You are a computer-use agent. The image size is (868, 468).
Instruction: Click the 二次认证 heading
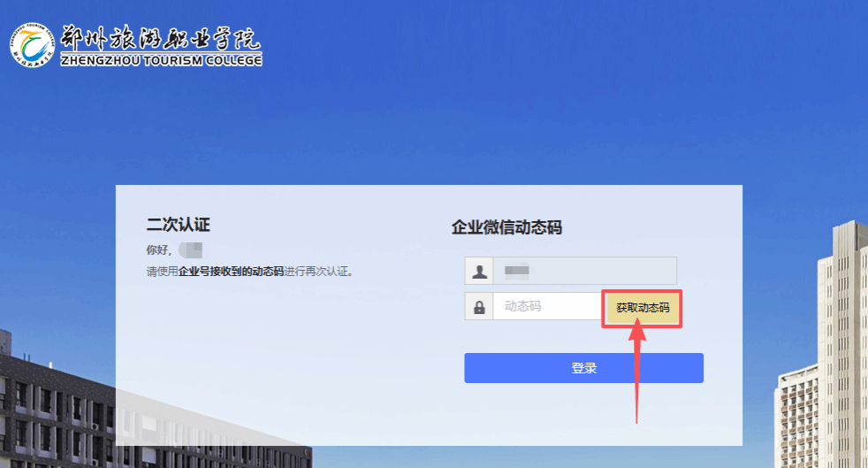pyautogui.click(x=178, y=225)
